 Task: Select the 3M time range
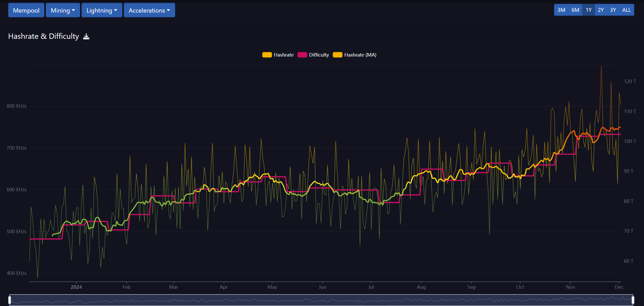pos(561,10)
